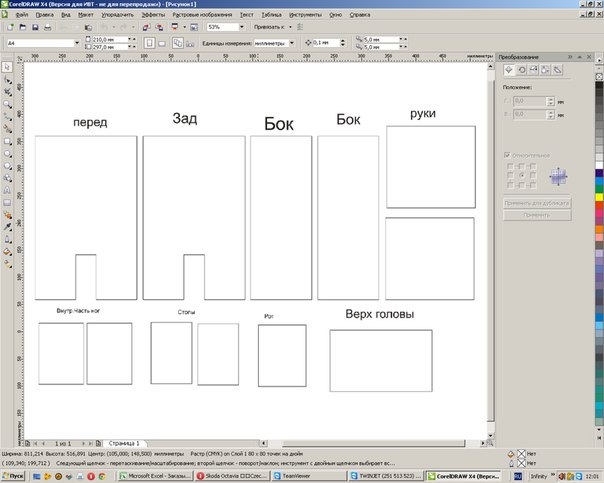Open the Привязать к dropdown
The height and width of the screenshot is (483, 604).
click(290, 27)
